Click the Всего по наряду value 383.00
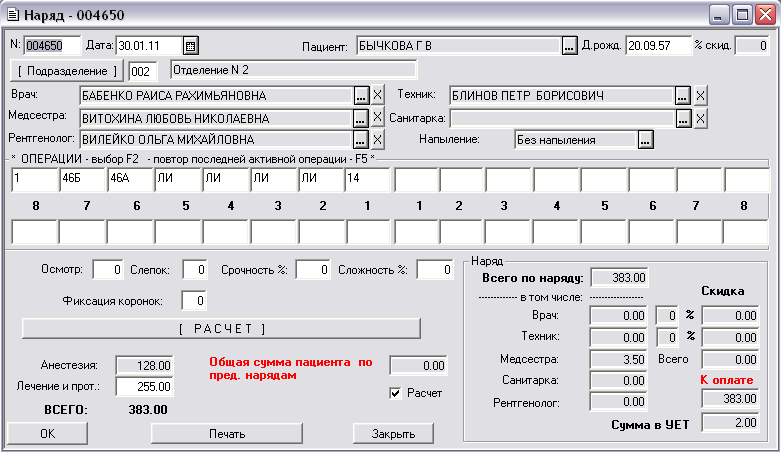The height and width of the screenshot is (453, 781). [x=619, y=278]
